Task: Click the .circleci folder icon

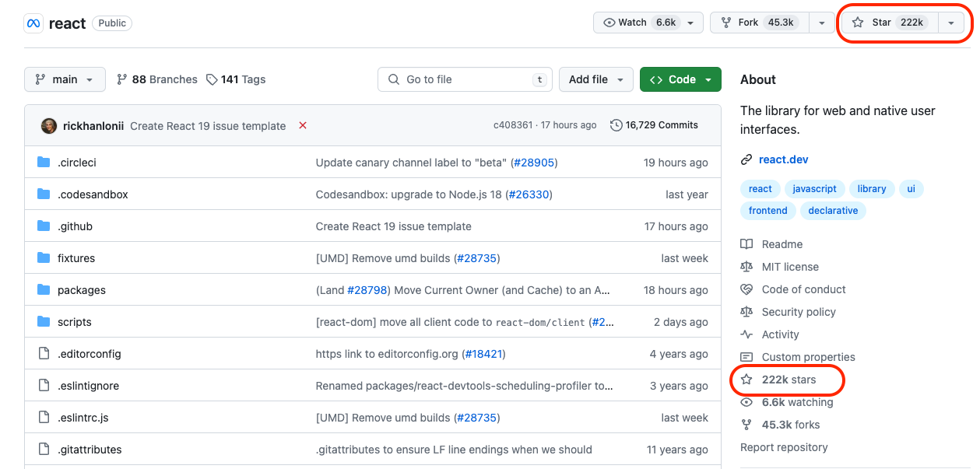Action: coord(44,163)
